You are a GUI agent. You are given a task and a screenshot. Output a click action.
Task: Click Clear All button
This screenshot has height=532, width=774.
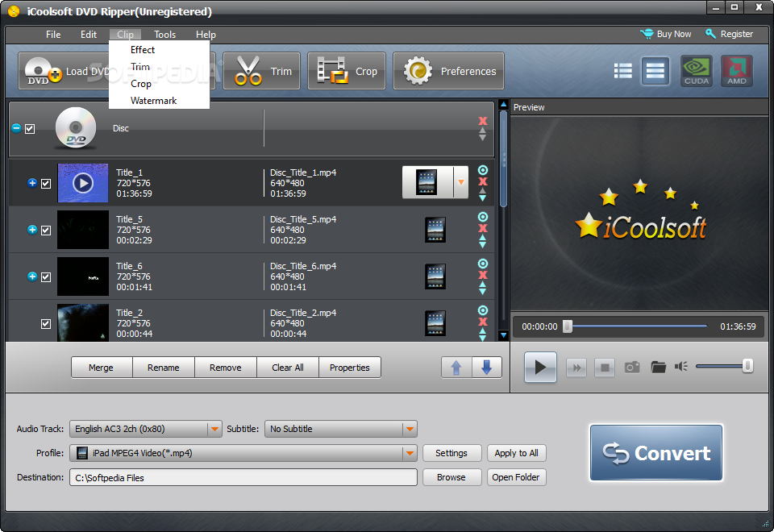(x=288, y=368)
